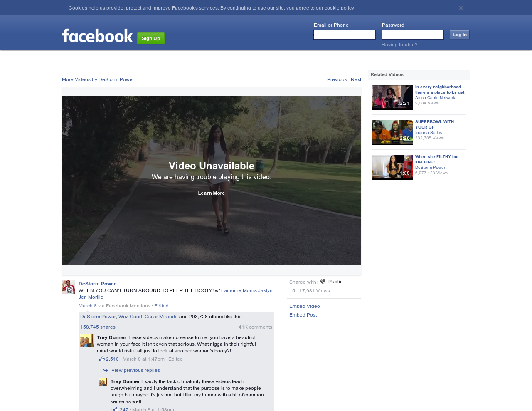
Task: Click Trey Dunner's avatar on the top comment
Action: pyautogui.click(x=87, y=341)
